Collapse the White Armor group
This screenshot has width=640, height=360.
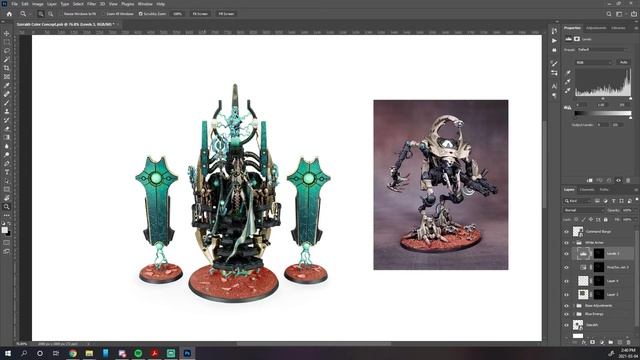573,242
